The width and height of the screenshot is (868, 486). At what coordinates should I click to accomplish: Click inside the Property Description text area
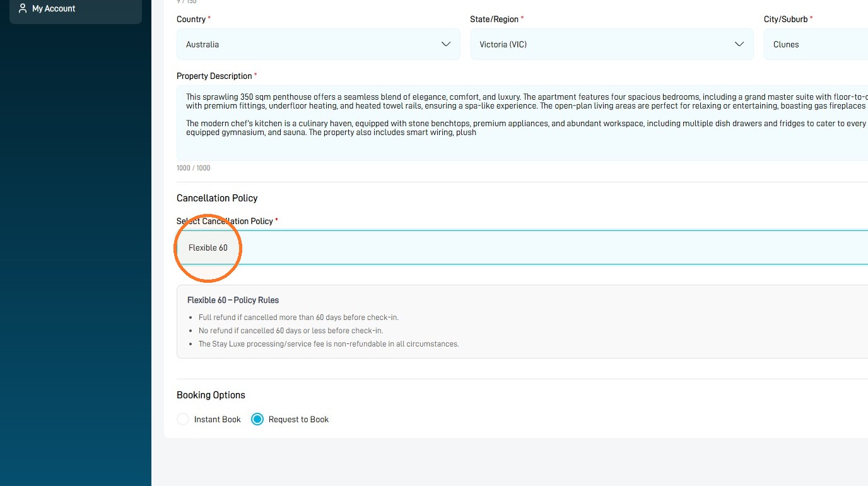tap(522, 123)
